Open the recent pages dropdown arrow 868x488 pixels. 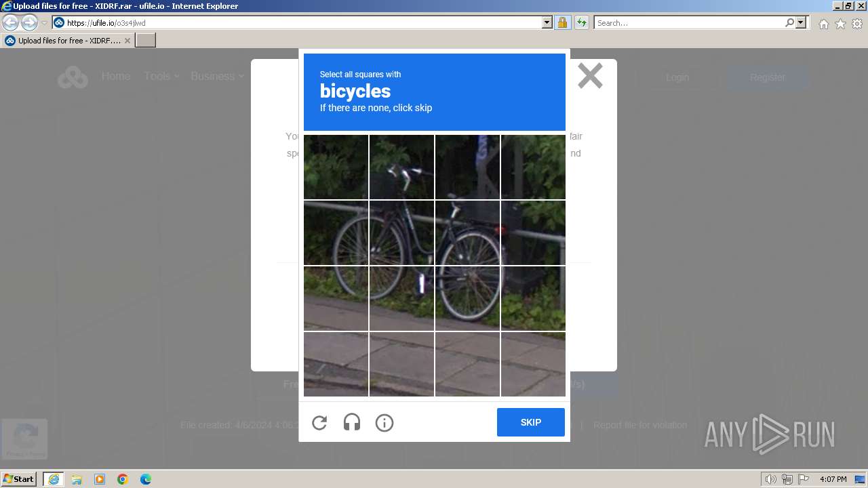pos(44,23)
